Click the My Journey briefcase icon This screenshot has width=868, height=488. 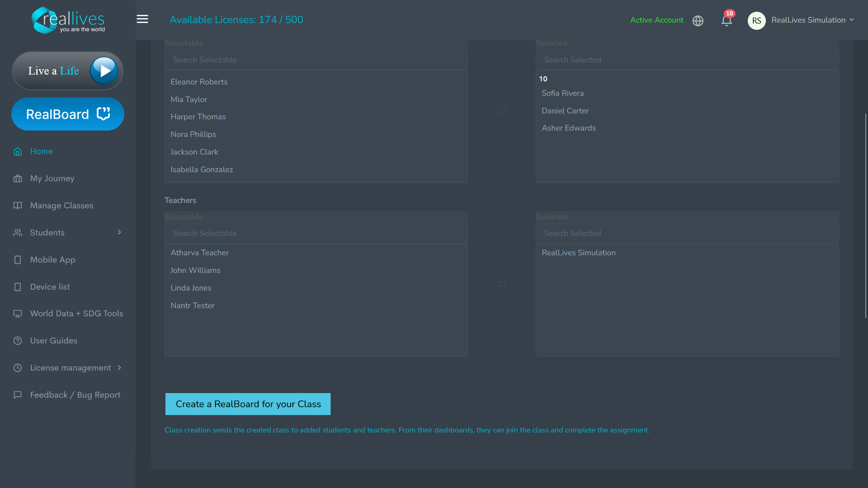tap(18, 178)
